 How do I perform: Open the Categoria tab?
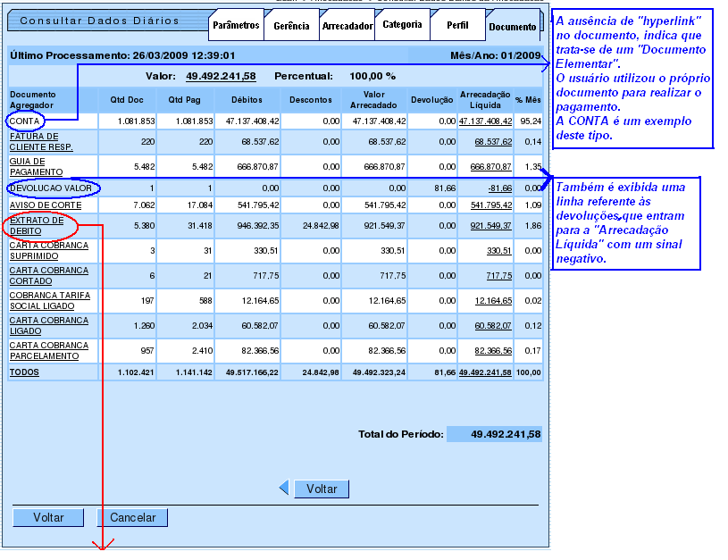[402, 26]
